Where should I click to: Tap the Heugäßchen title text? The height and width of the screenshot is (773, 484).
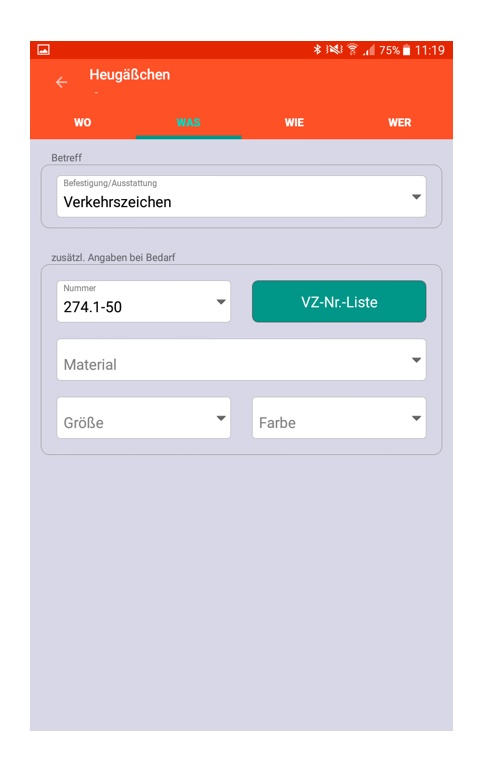pos(130,75)
